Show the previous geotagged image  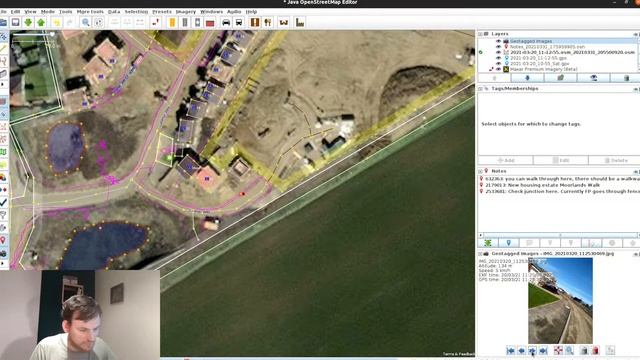point(521,350)
